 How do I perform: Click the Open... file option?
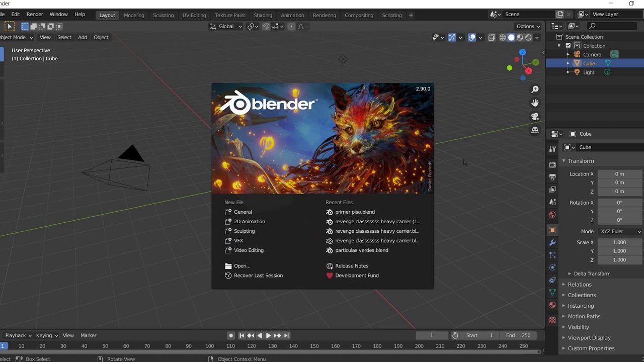click(242, 266)
